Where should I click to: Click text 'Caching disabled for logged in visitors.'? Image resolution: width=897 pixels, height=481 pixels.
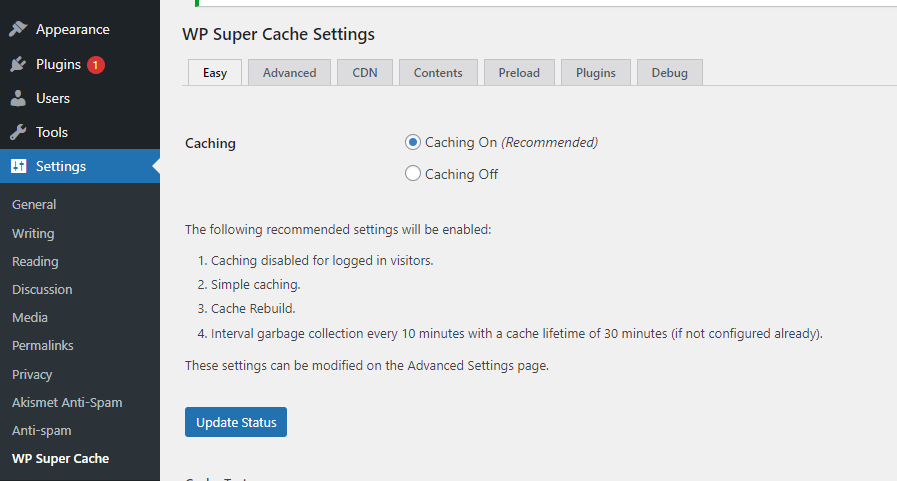[322, 261]
